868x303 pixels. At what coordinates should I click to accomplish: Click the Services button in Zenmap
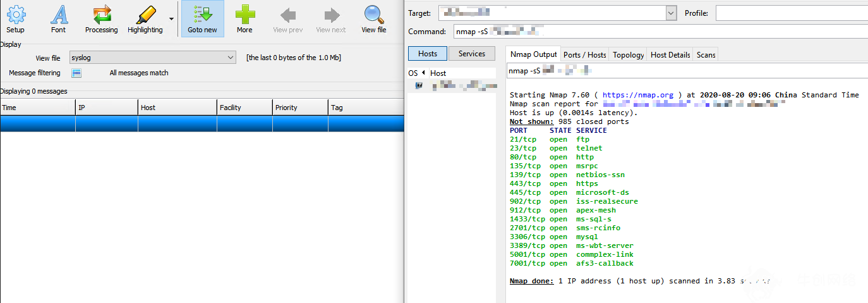click(472, 54)
